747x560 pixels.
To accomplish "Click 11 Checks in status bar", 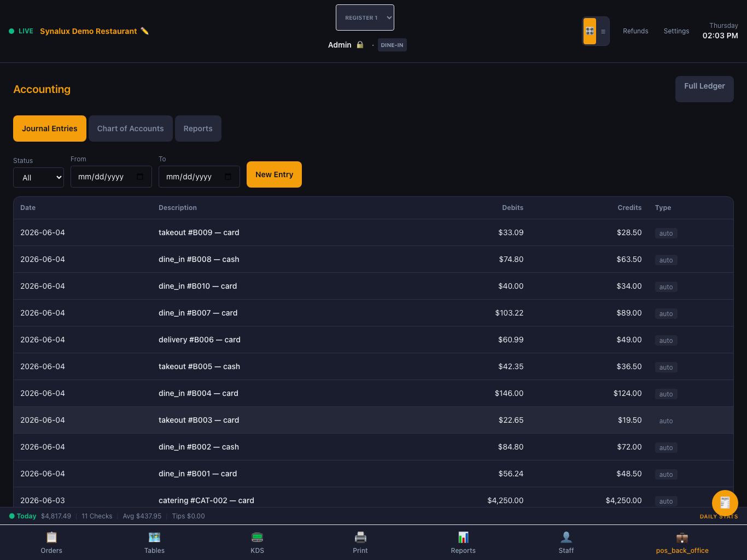I will (x=97, y=516).
